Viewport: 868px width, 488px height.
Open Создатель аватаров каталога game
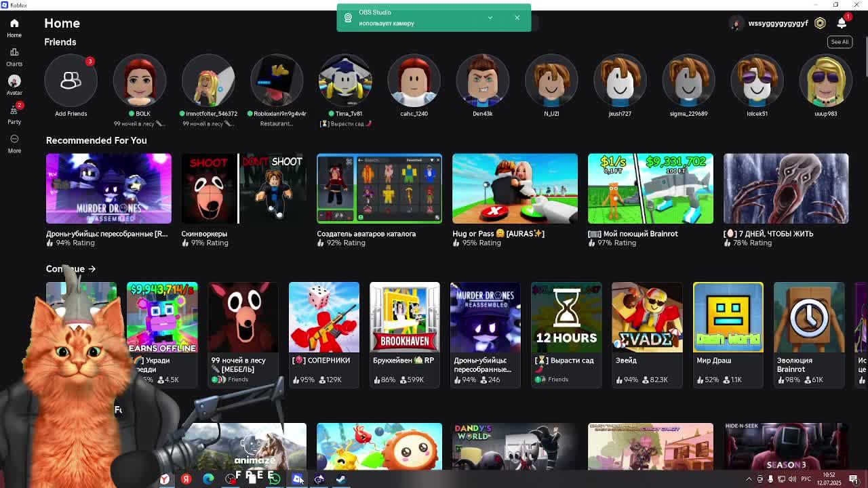pos(379,188)
